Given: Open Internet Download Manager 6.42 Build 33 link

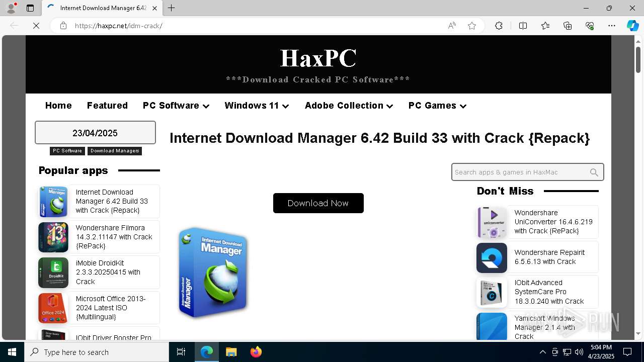Looking at the screenshot, I should (112, 201).
